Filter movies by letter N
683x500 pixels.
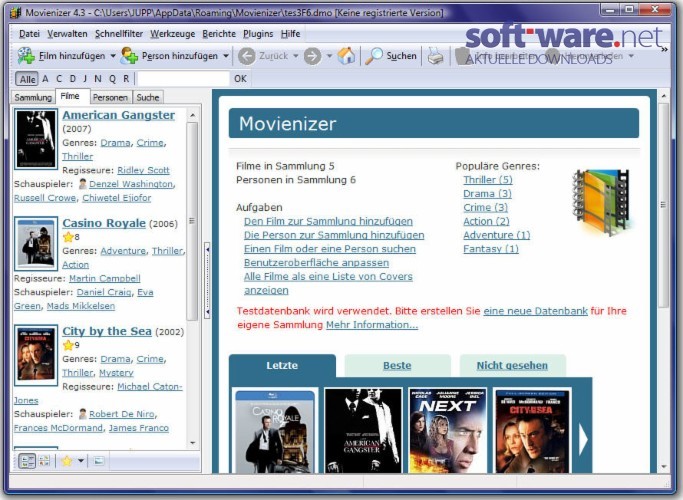(x=98, y=79)
